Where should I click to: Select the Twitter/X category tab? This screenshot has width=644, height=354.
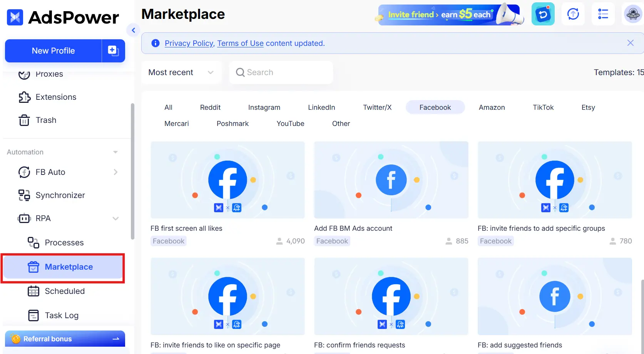point(377,107)
